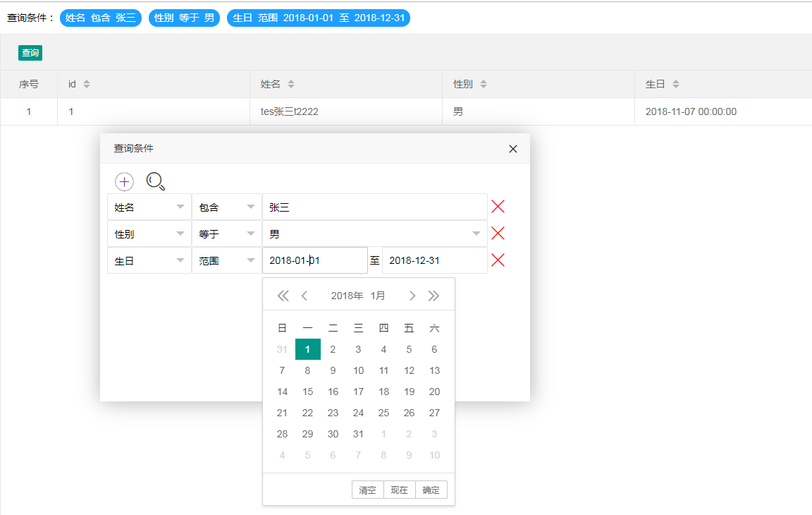The height and width of the screenshot is (515, 812).
Task: Go to previous month in calendar
Action: click(304, 296)
